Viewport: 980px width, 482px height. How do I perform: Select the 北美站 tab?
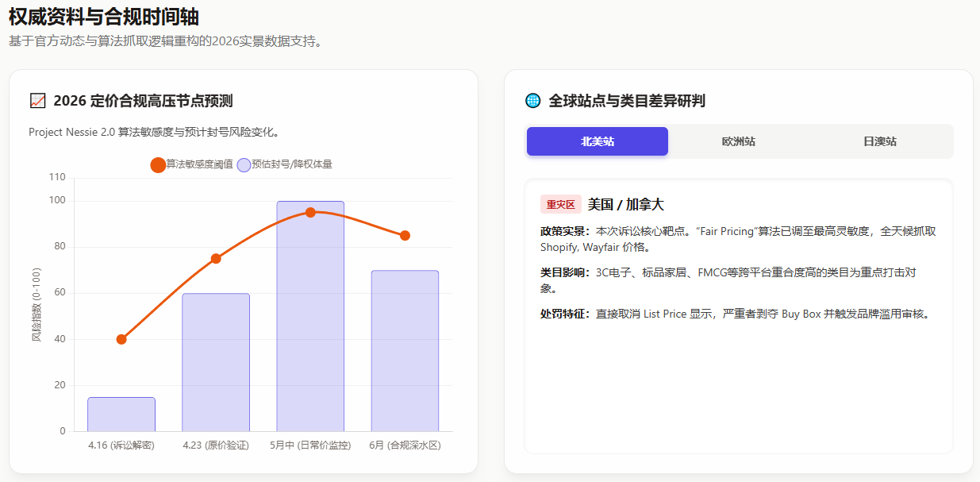597,141
